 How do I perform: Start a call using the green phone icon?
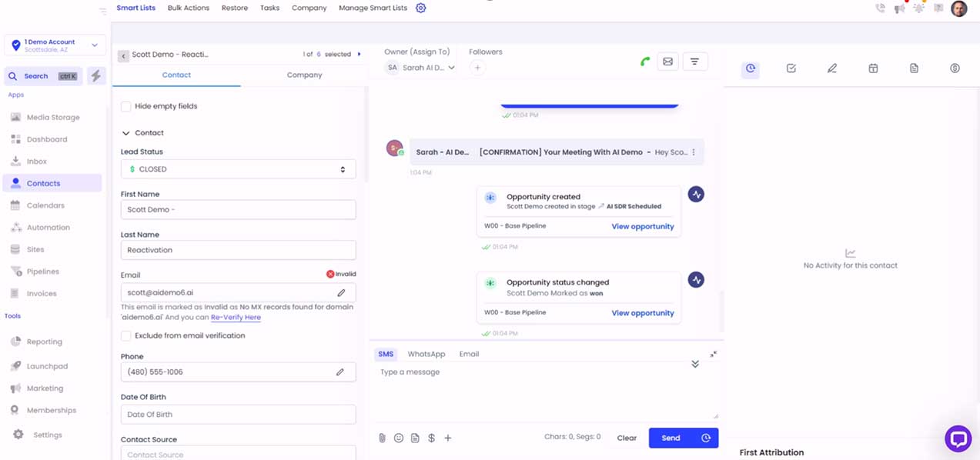(x=644, y=61)
